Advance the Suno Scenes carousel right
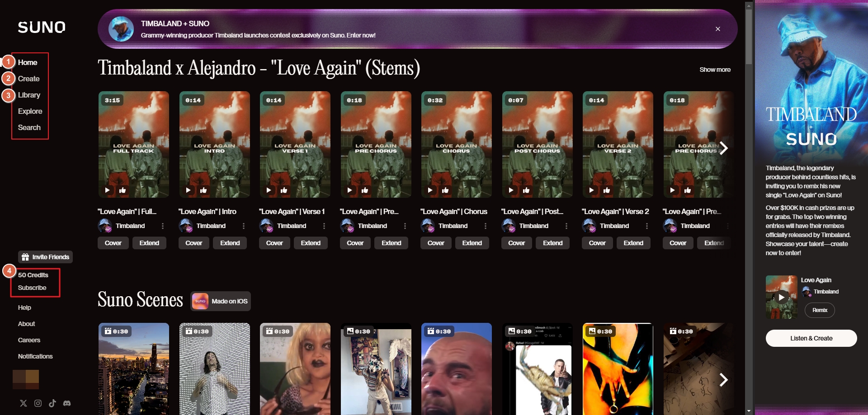The image size is (868, 415). click(x=723, y=380)
